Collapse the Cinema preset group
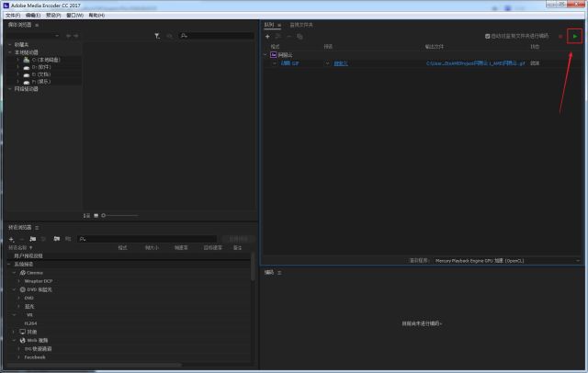Viewport: 588px width, 373px height. [x=15, y=273]
